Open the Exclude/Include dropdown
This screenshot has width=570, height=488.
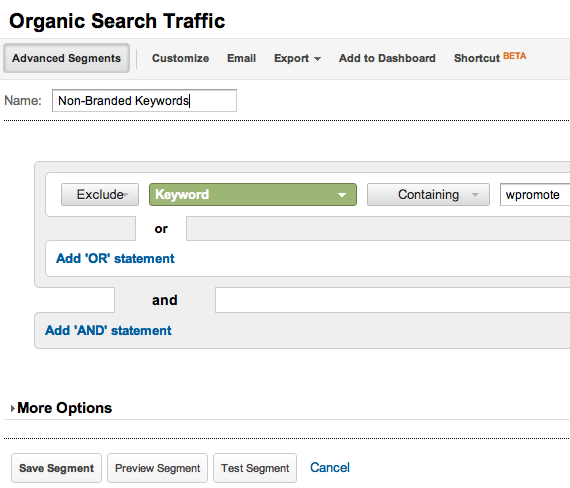[x=100, y=195]
